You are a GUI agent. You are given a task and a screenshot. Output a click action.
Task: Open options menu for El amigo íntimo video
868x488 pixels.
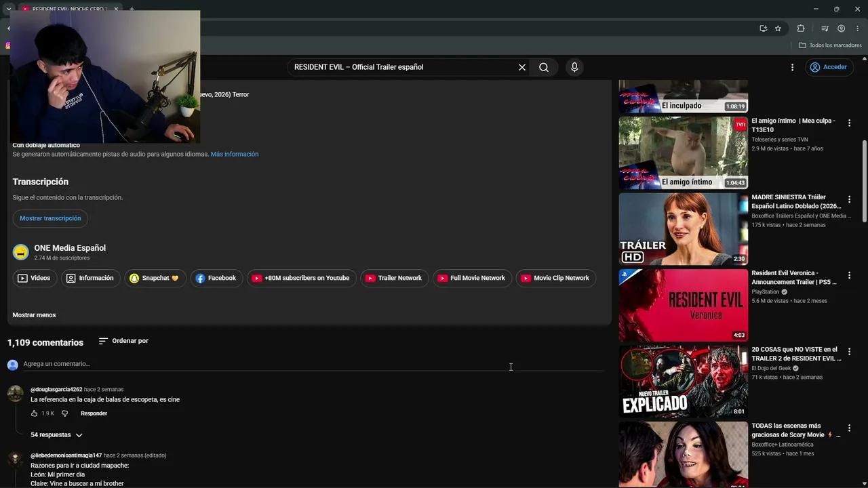849,123
